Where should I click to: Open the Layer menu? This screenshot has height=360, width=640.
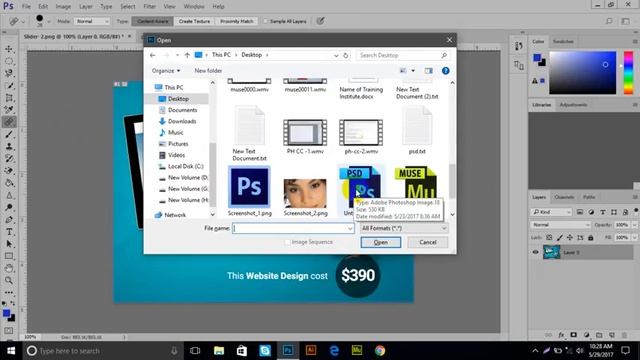(x=85, y=7)
